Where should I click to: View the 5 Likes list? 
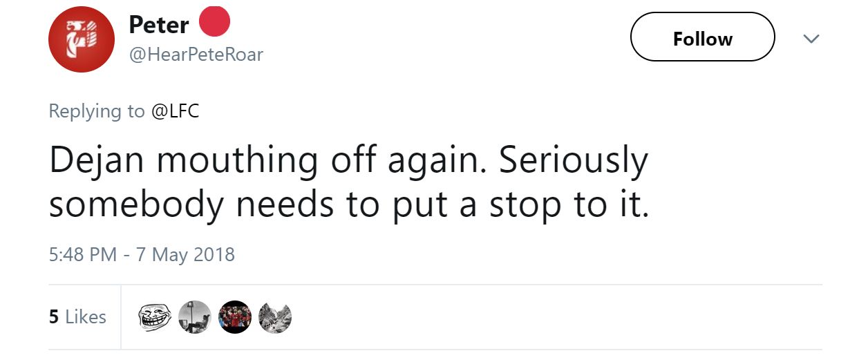click(x=77, y=317)
